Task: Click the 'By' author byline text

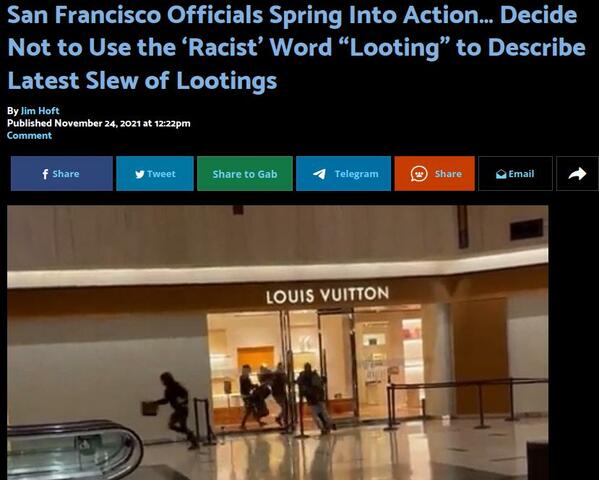Action: [13, 111]
